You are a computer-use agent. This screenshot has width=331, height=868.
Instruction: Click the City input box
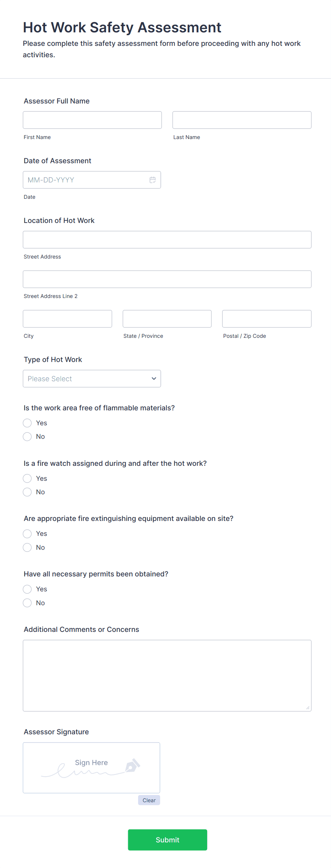[67, 319]
